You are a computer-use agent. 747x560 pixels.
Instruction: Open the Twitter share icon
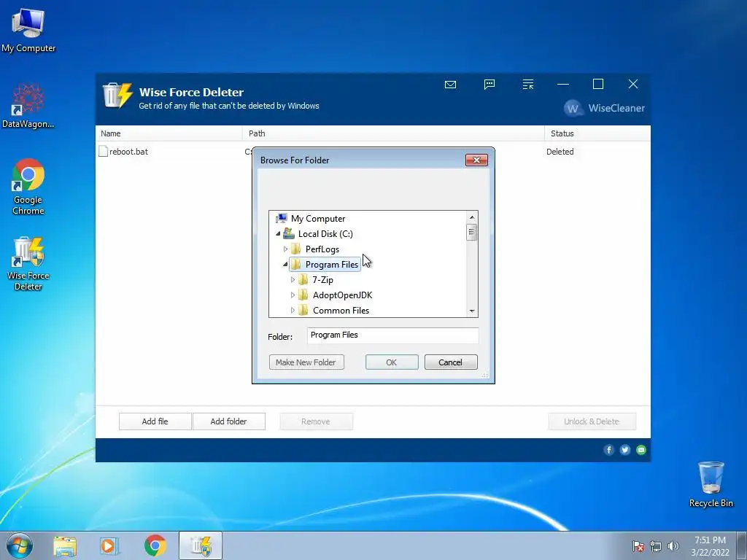625,450
